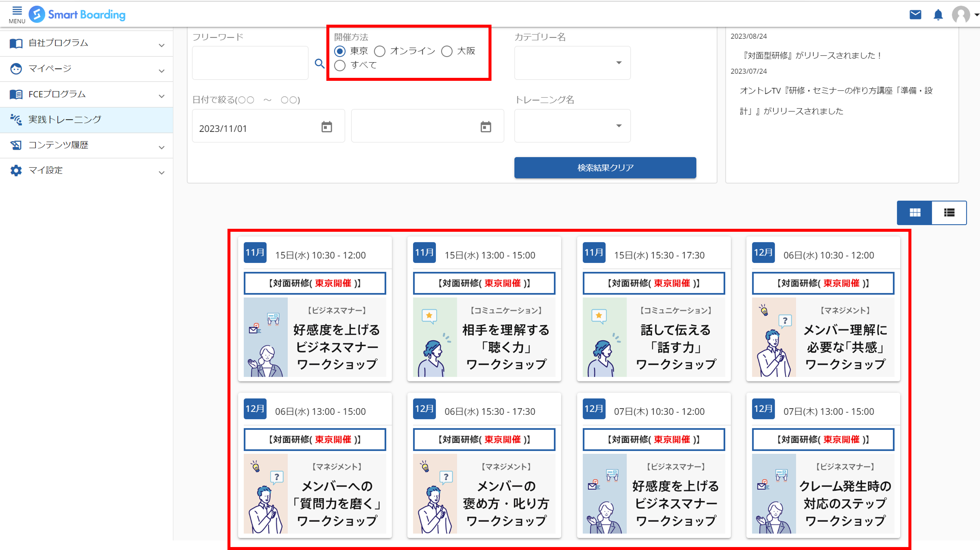
Task: Open the end date calendar picker icon
Action: tap(486, 127)
